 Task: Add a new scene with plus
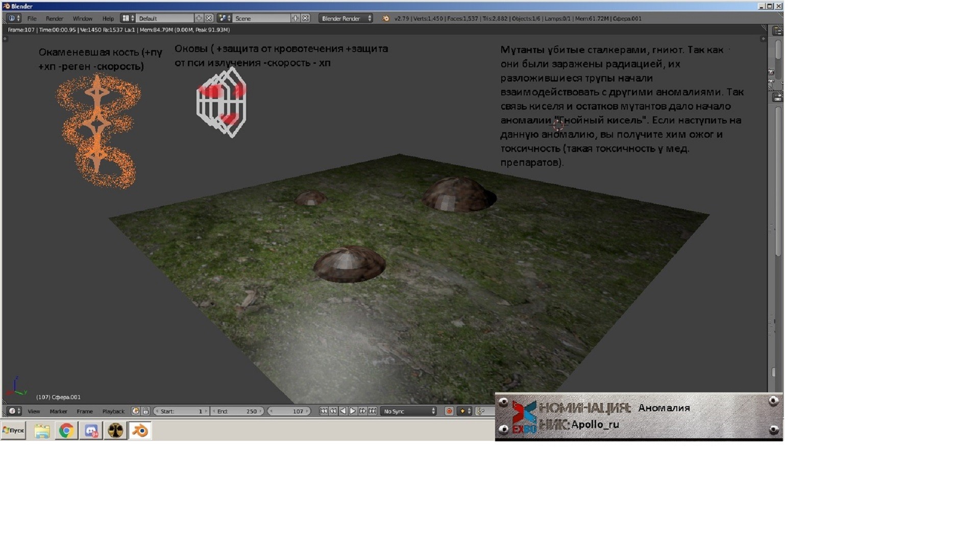coord(295,18)
